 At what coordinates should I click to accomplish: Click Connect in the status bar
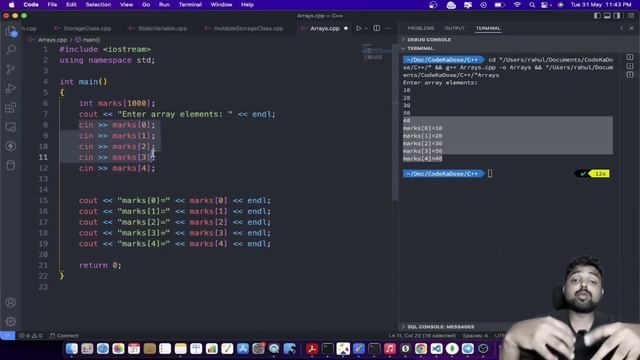pyautogui.click(x=64, y=336)
